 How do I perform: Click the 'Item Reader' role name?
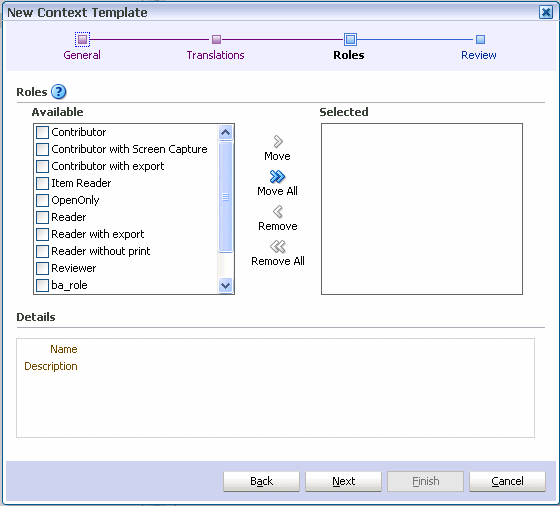point(81,183)
